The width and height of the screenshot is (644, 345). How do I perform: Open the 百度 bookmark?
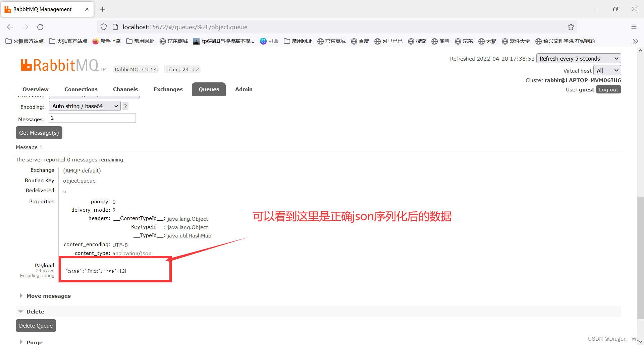coord(360,41)
